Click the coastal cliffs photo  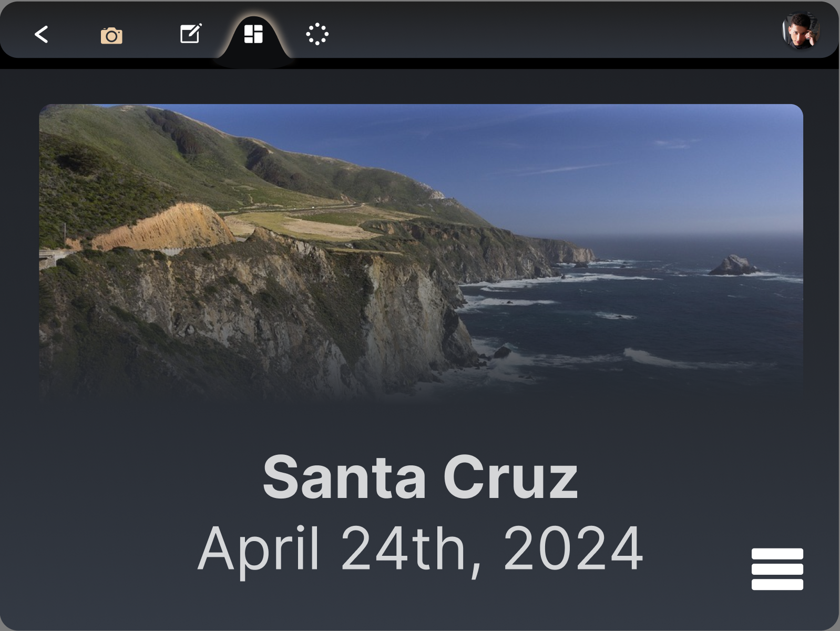tap(421, 254)
